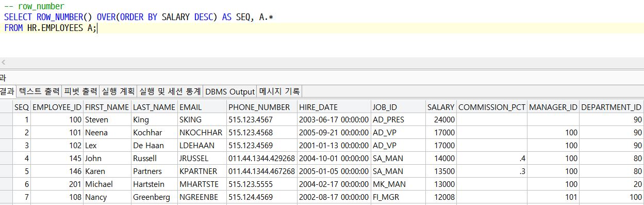Image resolution: width=644 pixels, height=205 pixels.
Task: Select the first name cell Lex
Action: click(x=107, y=145)
